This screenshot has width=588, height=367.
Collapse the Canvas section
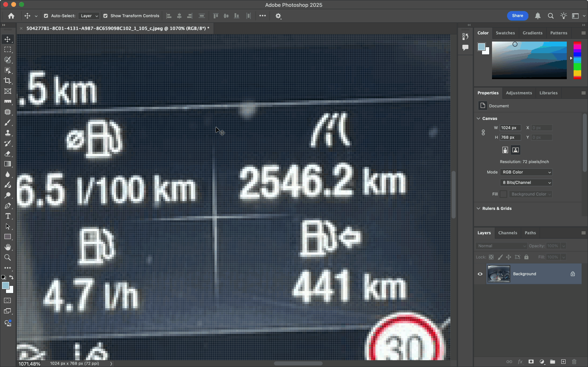[478, 118]
